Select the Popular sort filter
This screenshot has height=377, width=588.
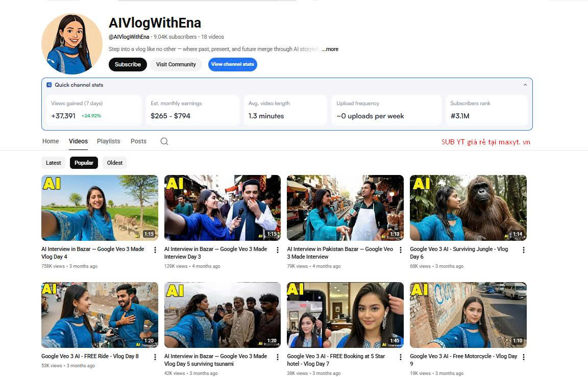[84, 163]
